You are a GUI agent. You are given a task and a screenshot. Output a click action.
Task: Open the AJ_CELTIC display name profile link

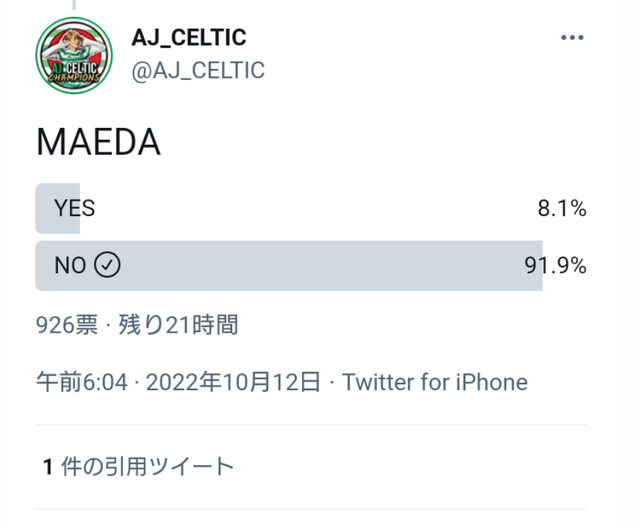(x=189, y=38)
